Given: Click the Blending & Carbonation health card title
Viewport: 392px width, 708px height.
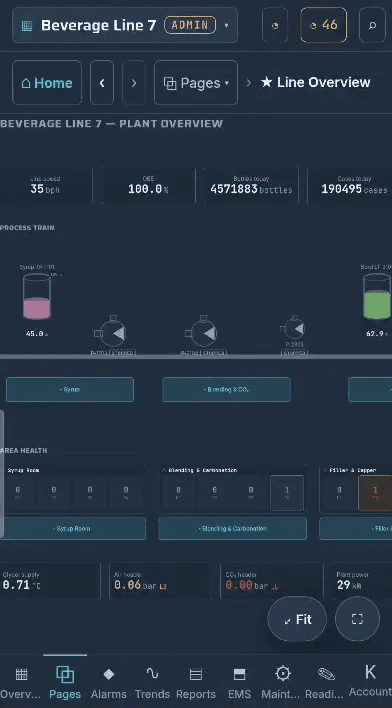Looking at the screenshot, I should click(x=202, y=470).
